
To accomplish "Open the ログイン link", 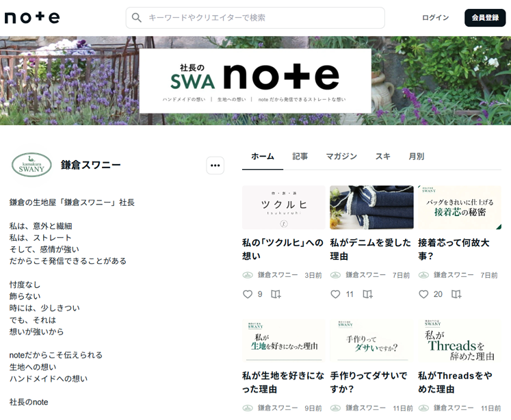I will coord(435,18).
